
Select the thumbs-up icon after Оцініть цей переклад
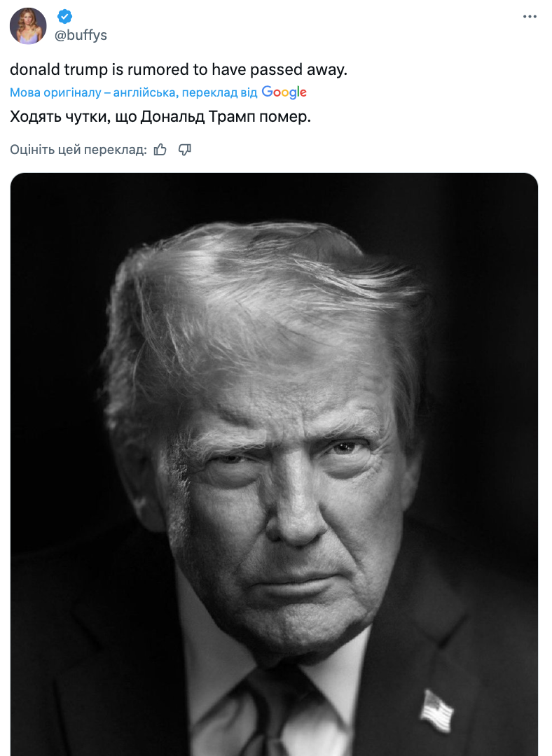[160, 149]
